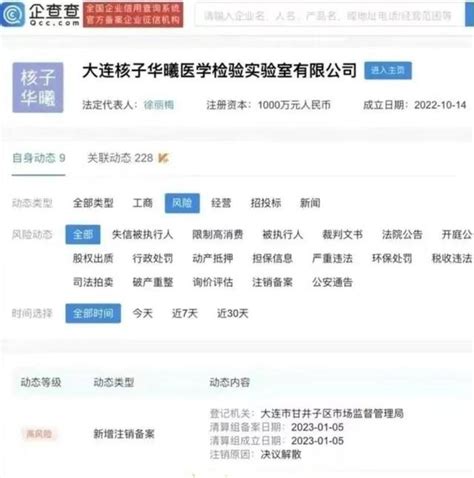Select the 经营 dynamic type filter
Viewport: 474px width, 478px height.
pos(221,203)
